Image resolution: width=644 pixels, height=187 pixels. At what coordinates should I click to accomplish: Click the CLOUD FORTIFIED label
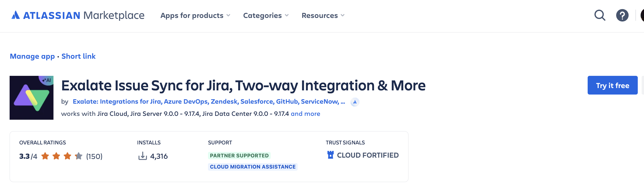[x=368, y=155]
